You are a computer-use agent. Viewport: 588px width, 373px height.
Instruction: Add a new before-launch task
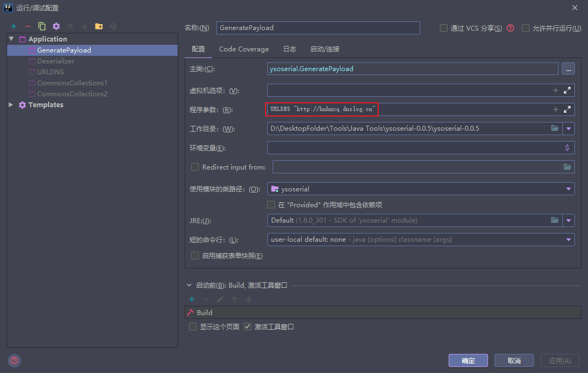point(191,299)
